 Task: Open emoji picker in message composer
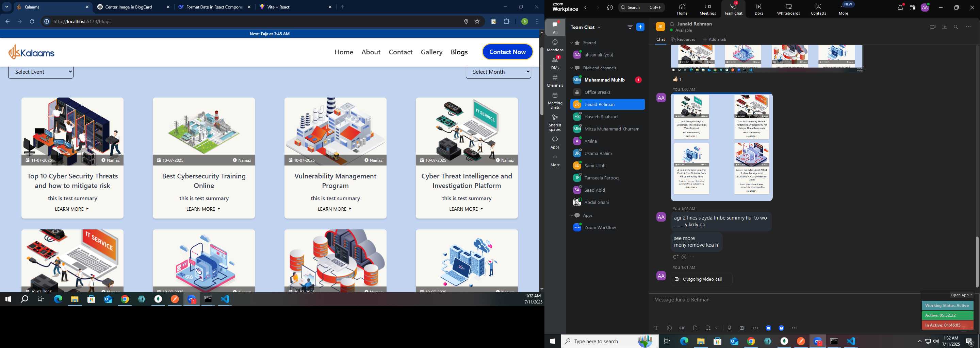pyautogui.click(x=669, y=328)
